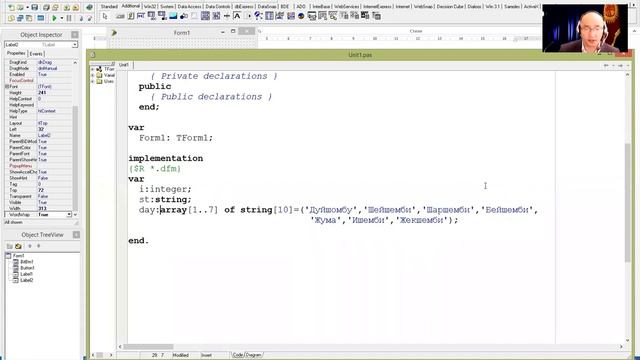Viewport: 640px width, 360px height.
Task: Click the New Form toolbar icon
Action: pos(41,18)
